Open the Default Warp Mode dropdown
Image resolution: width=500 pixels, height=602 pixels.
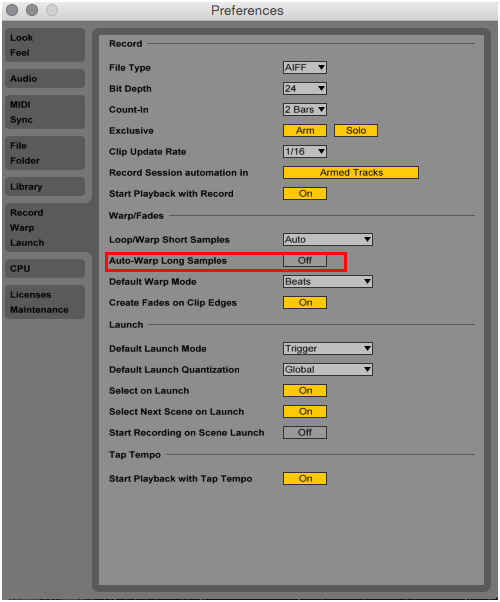click(328, 282)
